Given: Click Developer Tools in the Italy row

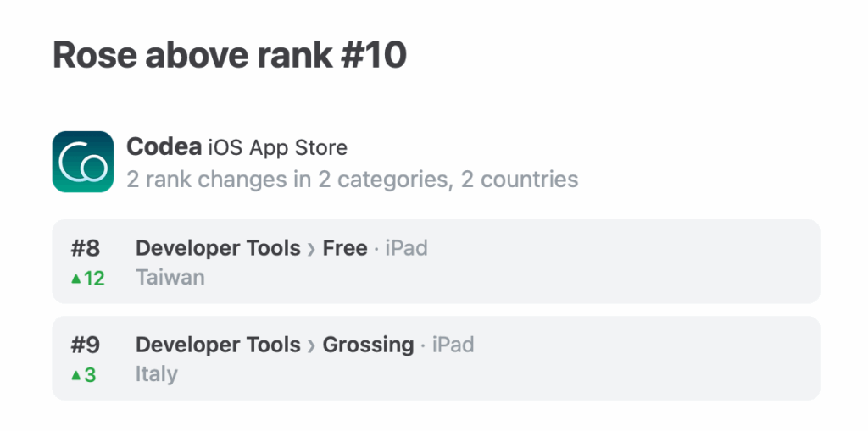Looking at the screenshot, I should pyautogui.click(x=218, y=345).
